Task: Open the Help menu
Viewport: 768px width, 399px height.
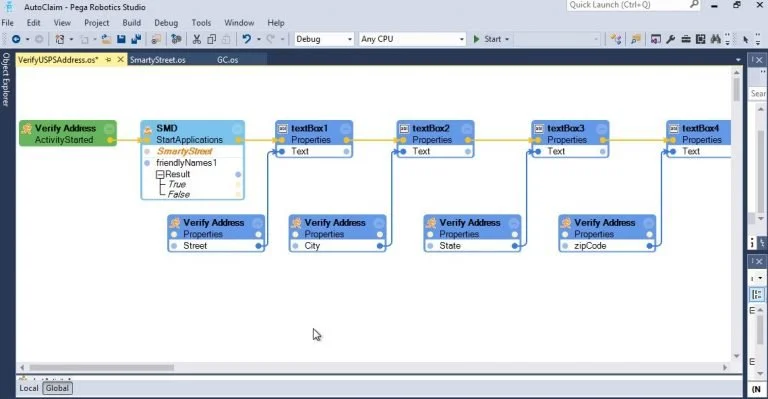Action: pos(276,23)
